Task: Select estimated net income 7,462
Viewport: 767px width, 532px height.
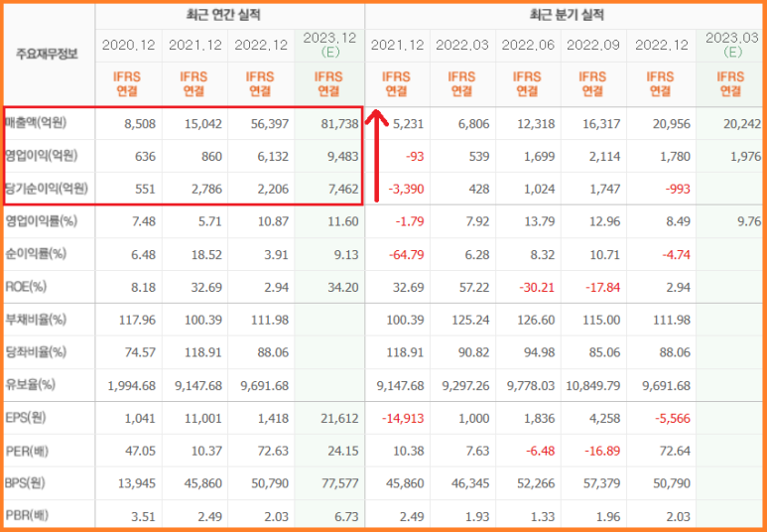Action: (x=344, y=189)
